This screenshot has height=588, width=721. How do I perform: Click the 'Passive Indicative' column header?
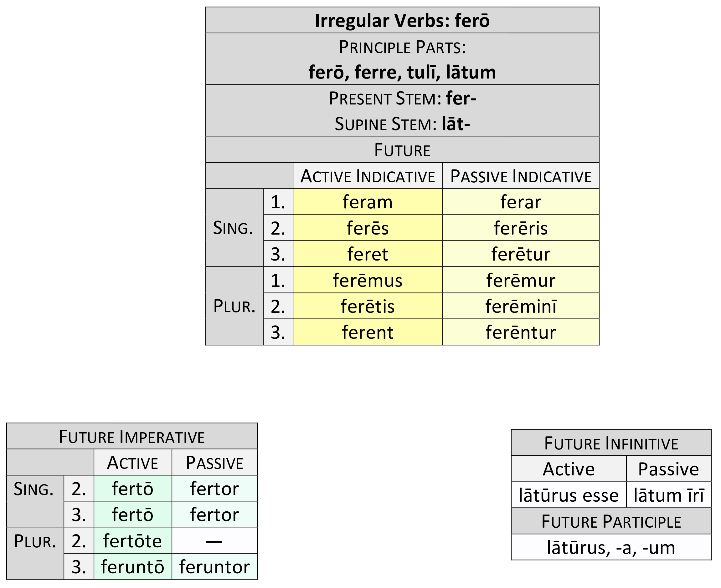(520, 176)
